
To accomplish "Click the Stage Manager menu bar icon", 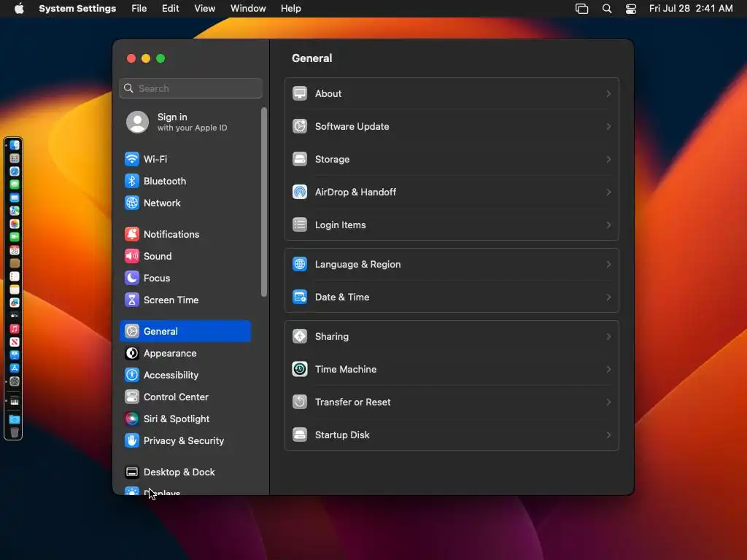I will [581, 9].
